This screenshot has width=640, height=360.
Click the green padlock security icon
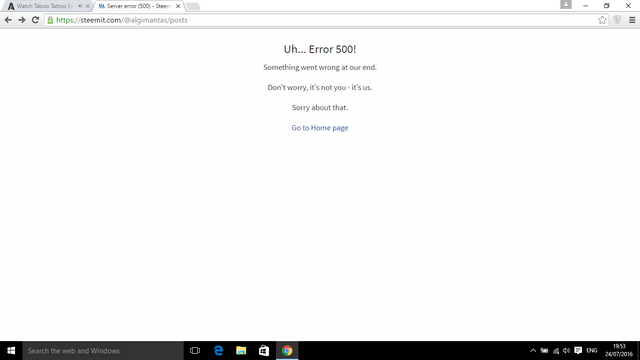tap(50, 20)
